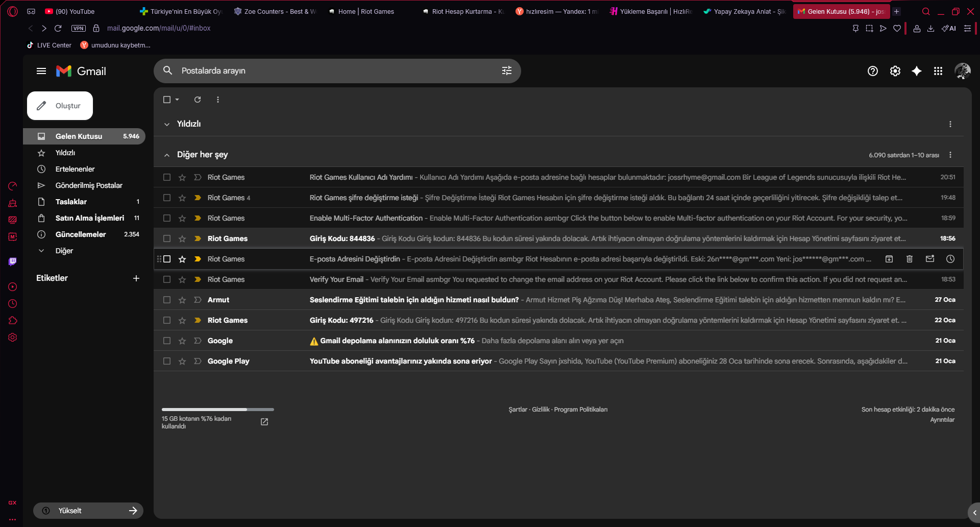Open LIVE Center bookmark
This screenshot has height=527, width=980.
tap(49, 45)
